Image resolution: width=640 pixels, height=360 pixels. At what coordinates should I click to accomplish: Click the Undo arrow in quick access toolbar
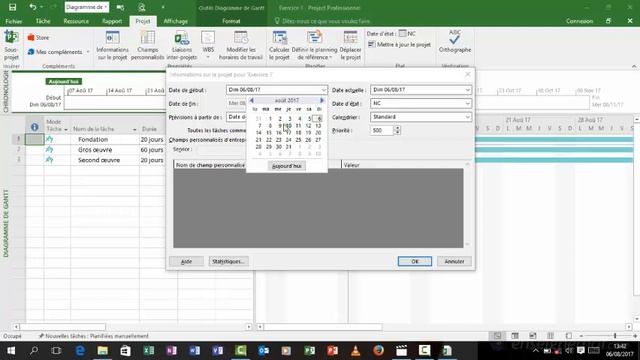32,7
